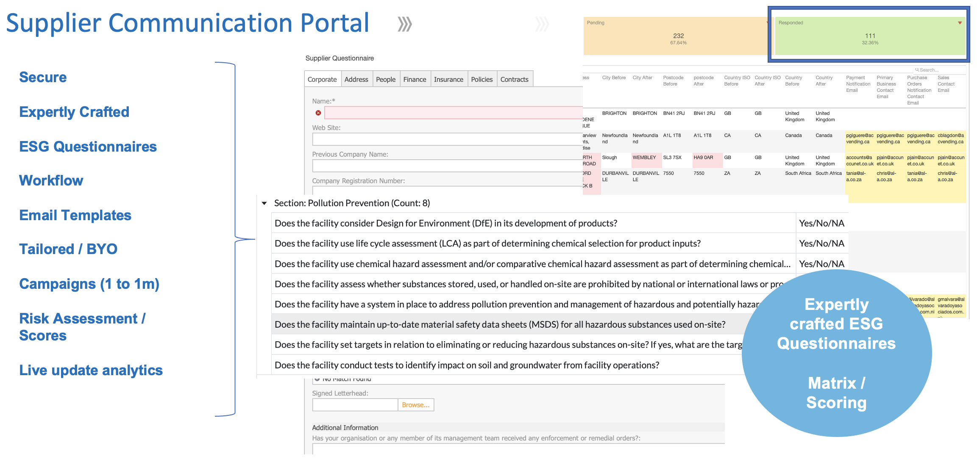Switch to the Address tab
The width and height of the screenshot is (980, 459).
[x=356, y=79]
